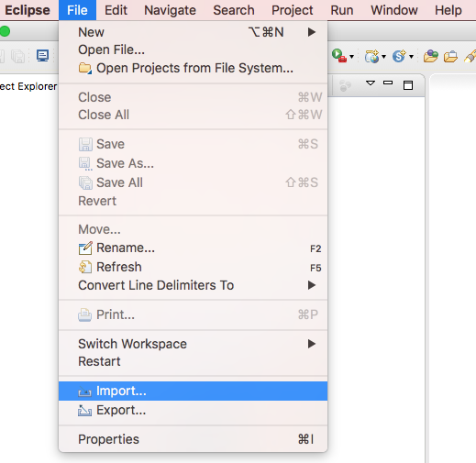Maximize the Project Explorer view
This screenshot has height=463, width=476.
pos(408,85)
